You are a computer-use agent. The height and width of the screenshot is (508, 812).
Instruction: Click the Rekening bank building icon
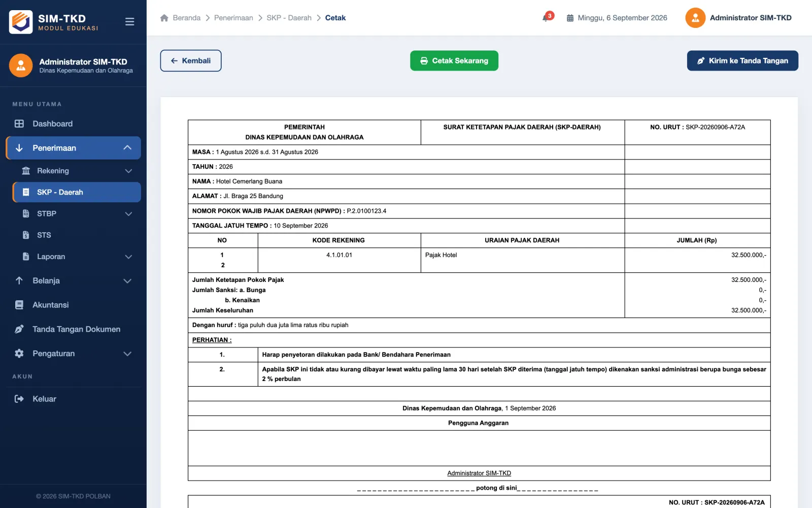(26, 171)
